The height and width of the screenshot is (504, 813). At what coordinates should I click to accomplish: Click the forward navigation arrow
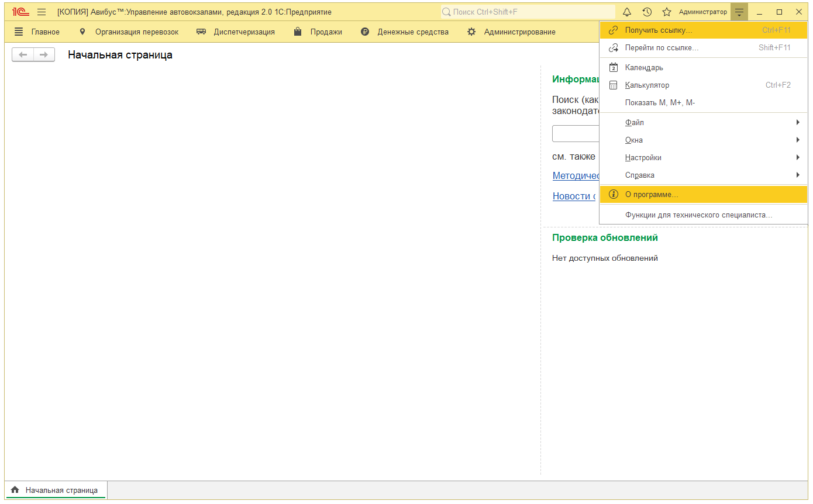click(x=44, y=55)
